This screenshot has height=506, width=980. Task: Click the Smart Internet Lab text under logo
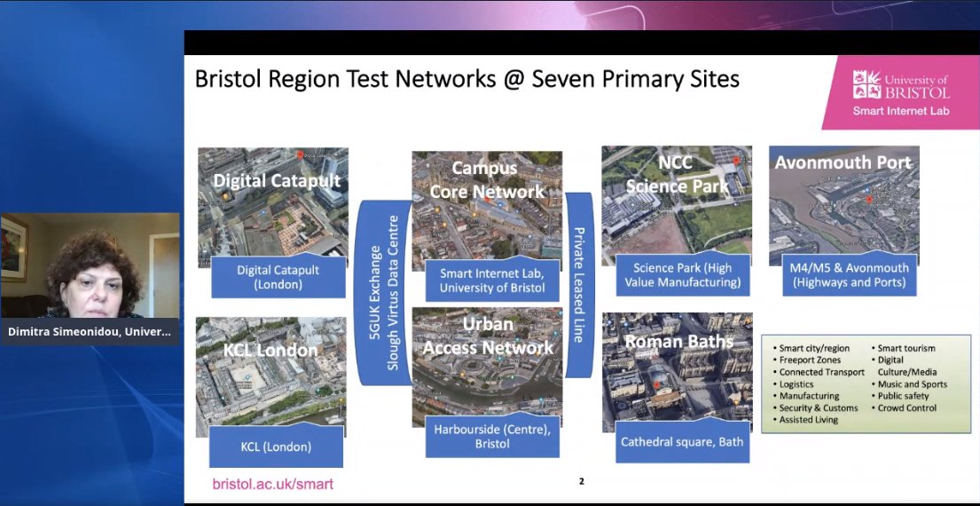(x=901, y=111)
